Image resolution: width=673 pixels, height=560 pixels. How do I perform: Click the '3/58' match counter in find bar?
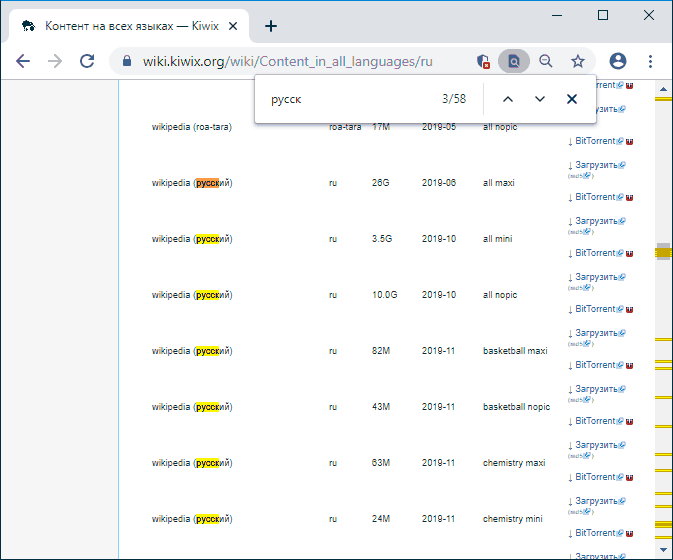point(454,99)
